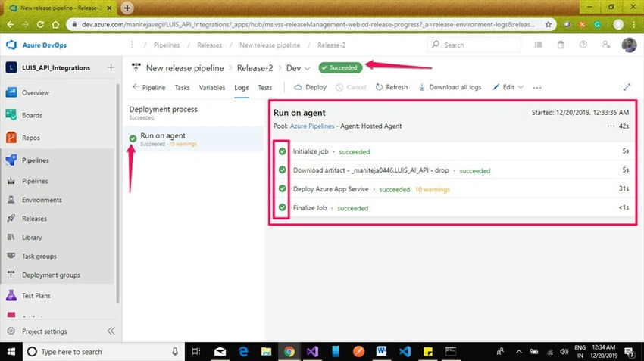The image size is (644, 361).
Task: Open Library in the sidebar
Action: pos(32,238)
